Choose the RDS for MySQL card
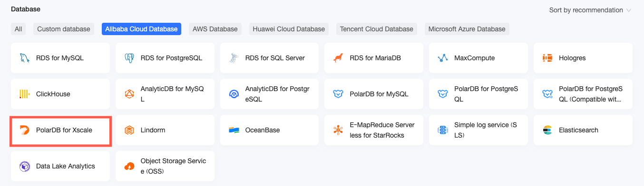Image resolution: width=644 pixels, height=186 pixels. pyautogui.click(x=60, y=58)
